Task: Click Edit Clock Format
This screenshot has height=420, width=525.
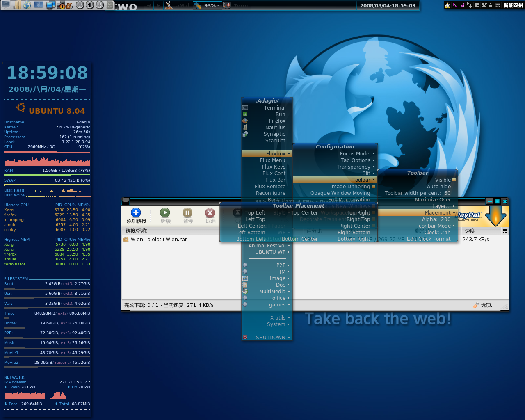Action: [418, 239]
